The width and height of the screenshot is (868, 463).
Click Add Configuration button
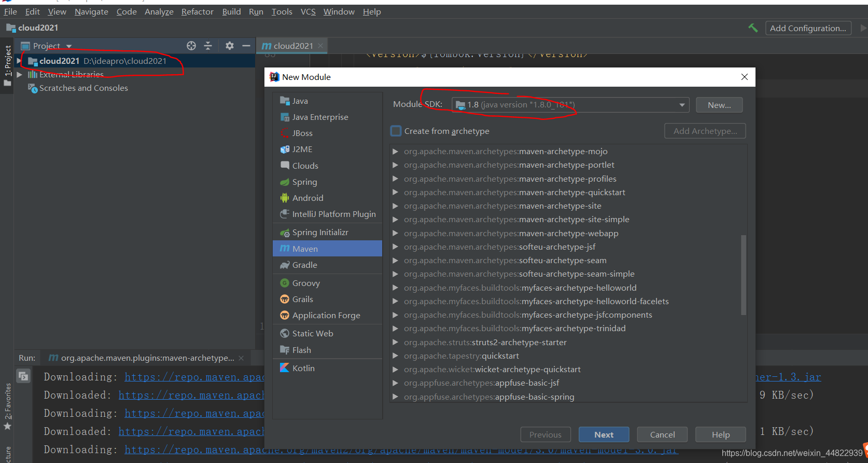808,28
